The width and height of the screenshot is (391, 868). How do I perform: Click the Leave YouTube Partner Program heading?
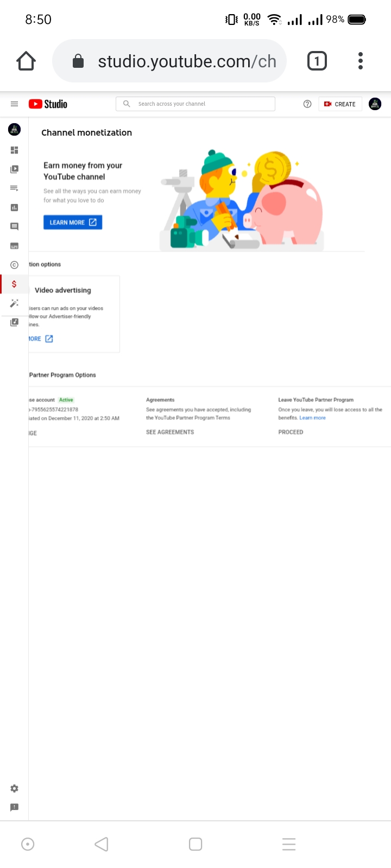click(x=316, y=400)
